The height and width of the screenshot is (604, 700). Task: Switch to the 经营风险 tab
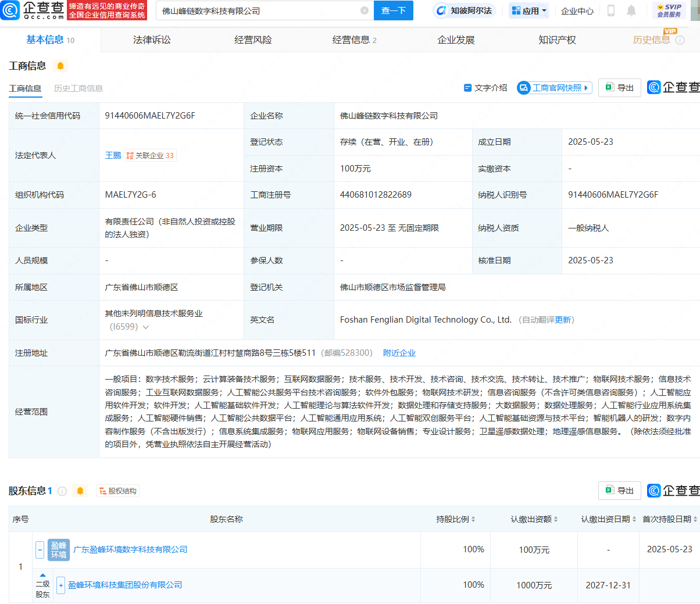tap(253, 40)
